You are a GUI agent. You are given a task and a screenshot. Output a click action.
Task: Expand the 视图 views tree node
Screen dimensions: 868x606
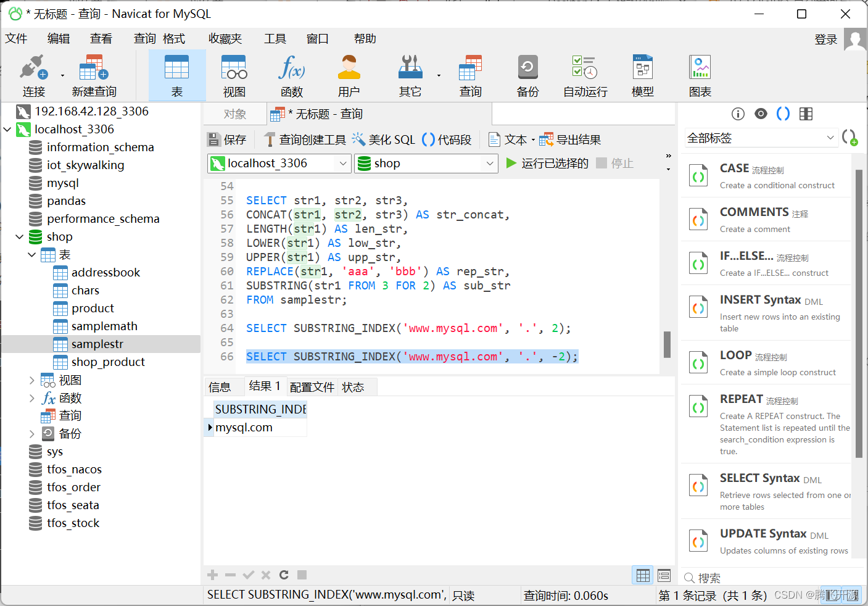coord(32,380)
